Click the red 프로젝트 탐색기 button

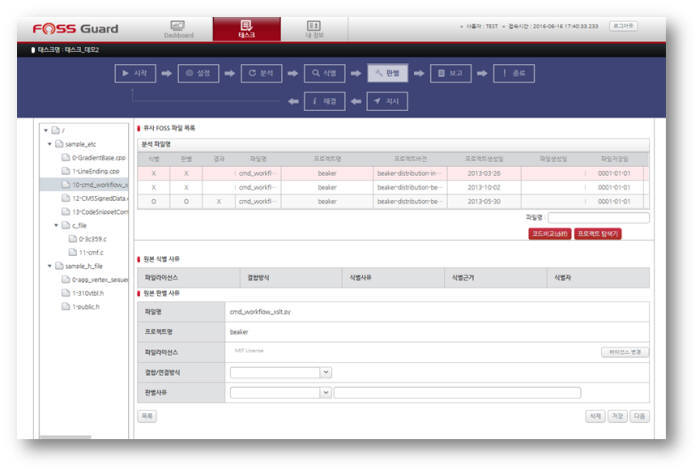point(598,233)
